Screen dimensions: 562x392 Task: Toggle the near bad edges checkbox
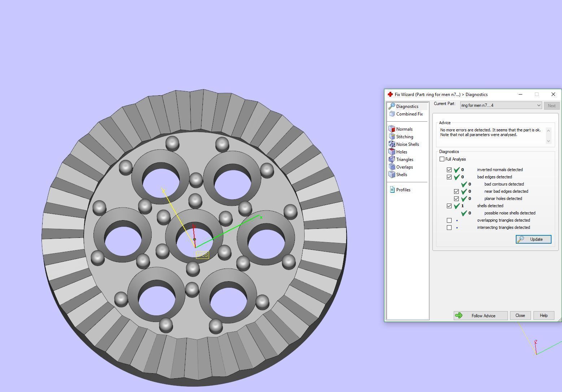tap(456, 191)
